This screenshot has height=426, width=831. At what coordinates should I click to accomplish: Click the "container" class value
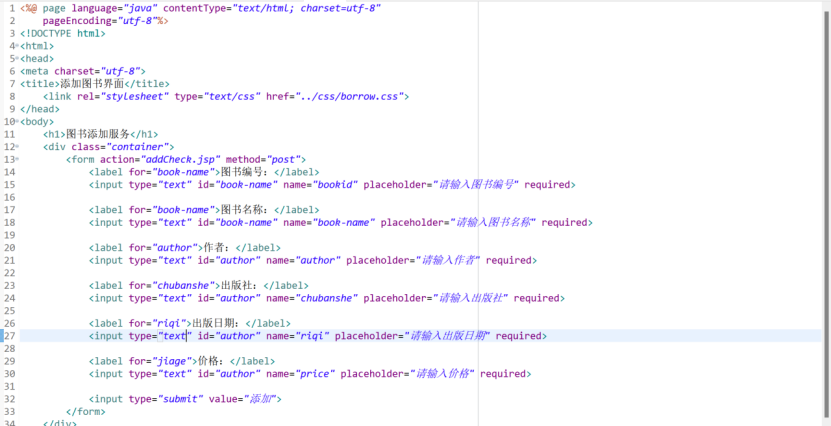click(138, 147)
